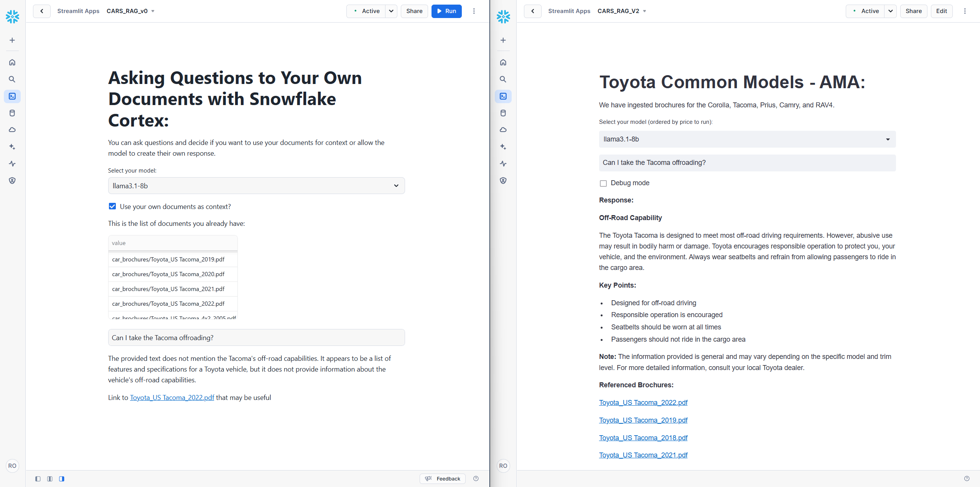Click Snowflake logo in left window sidebar
This screenshot has width=980, height=487.
12,16
